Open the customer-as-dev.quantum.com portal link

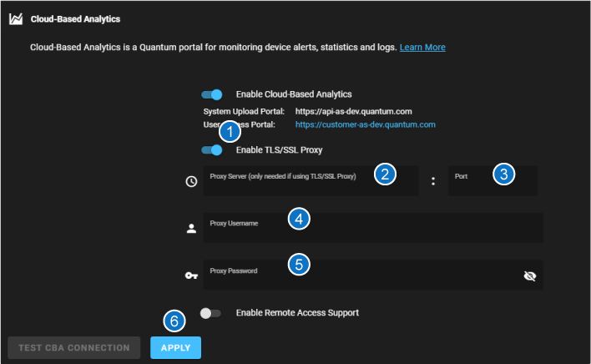point(366,124)
